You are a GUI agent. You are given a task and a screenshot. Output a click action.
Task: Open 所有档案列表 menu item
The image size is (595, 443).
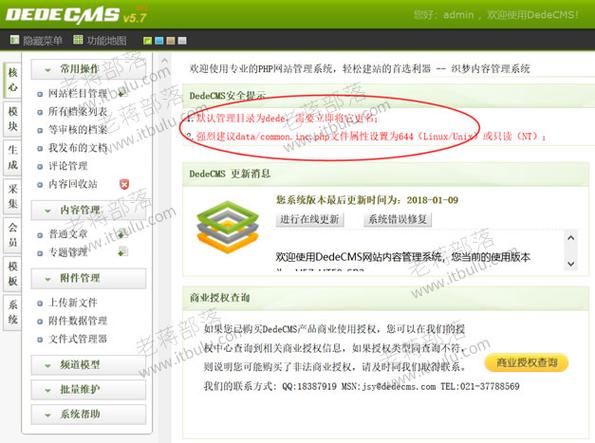click(x=77, y=112)
